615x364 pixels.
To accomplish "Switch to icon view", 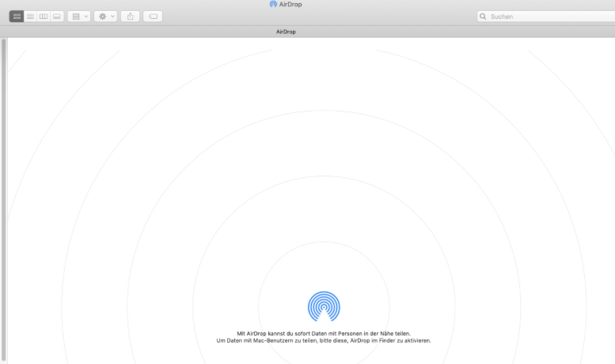I will [17, 17].
